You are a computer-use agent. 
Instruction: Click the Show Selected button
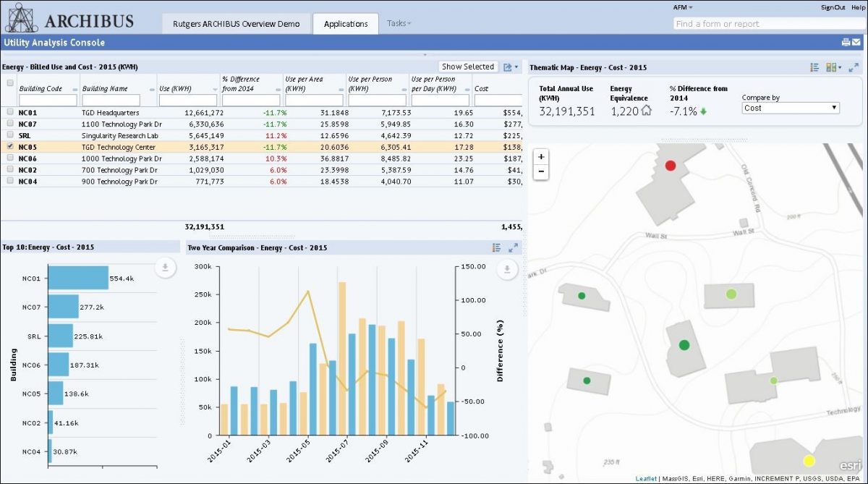(468, 67)
